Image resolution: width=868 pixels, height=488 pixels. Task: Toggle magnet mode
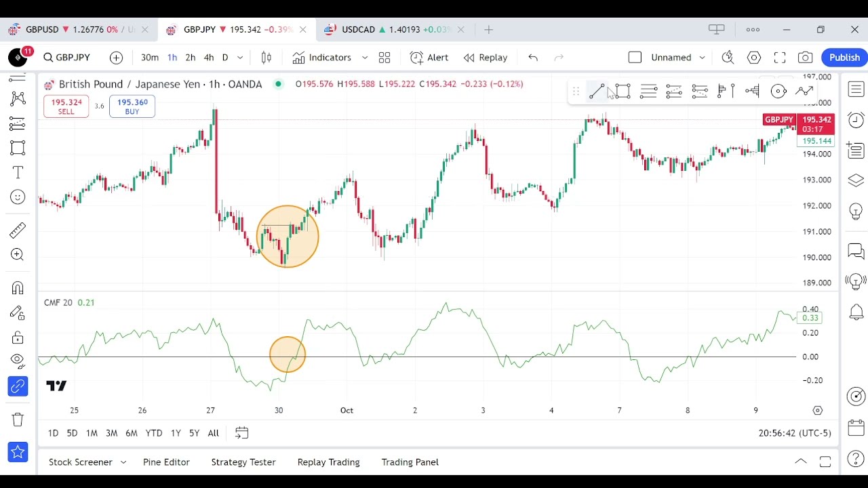click(x=18, y=288)
